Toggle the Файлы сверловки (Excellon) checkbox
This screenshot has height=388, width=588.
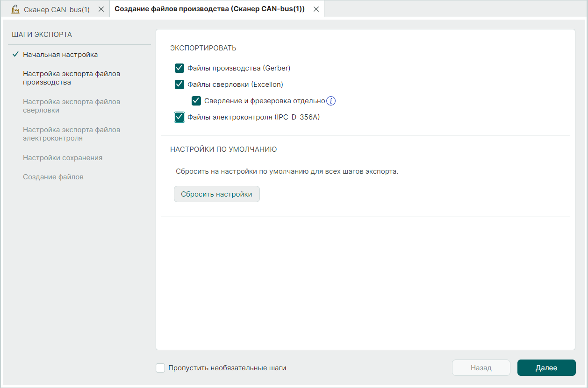pyautogui.click(x=179, y=85)
